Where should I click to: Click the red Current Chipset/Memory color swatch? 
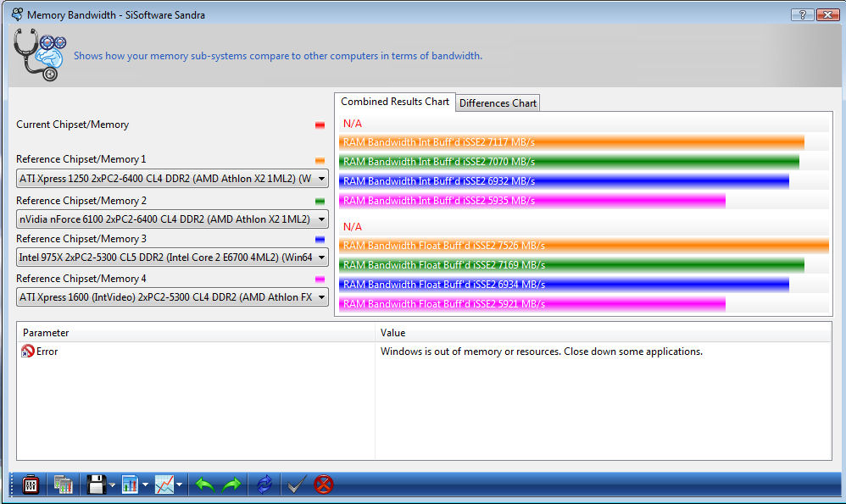click(x=320, y=125)
